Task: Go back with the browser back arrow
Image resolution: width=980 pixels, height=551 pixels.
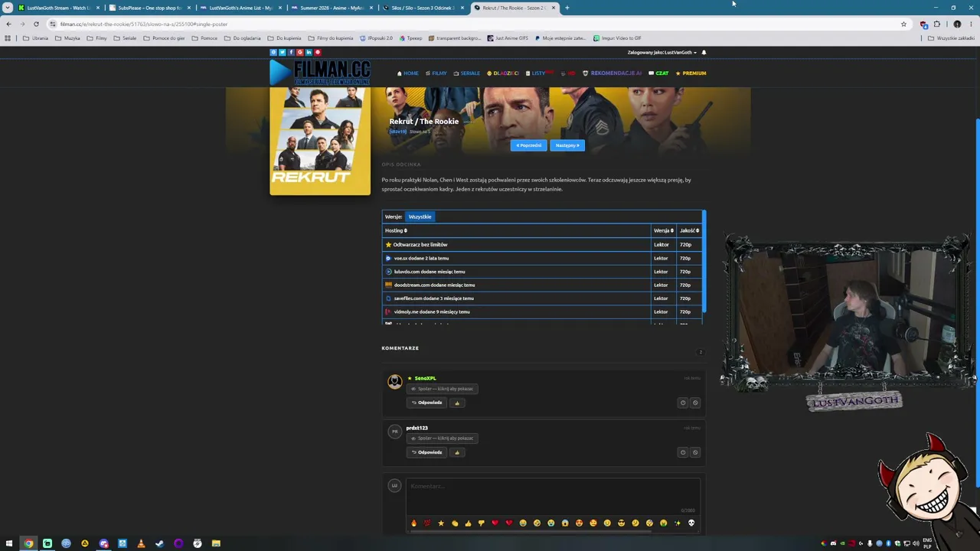Action: click(x=8, y=24)
